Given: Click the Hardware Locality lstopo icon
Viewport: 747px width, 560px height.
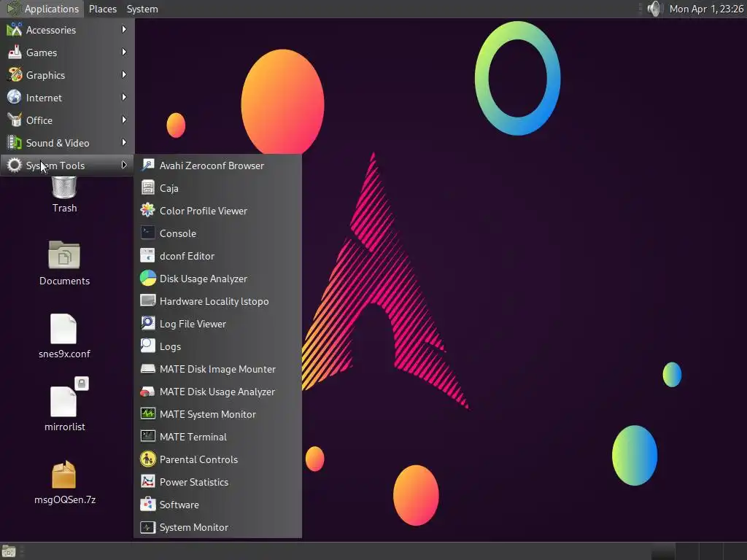Looking at the screenshot, I should (x=147, y=301).
